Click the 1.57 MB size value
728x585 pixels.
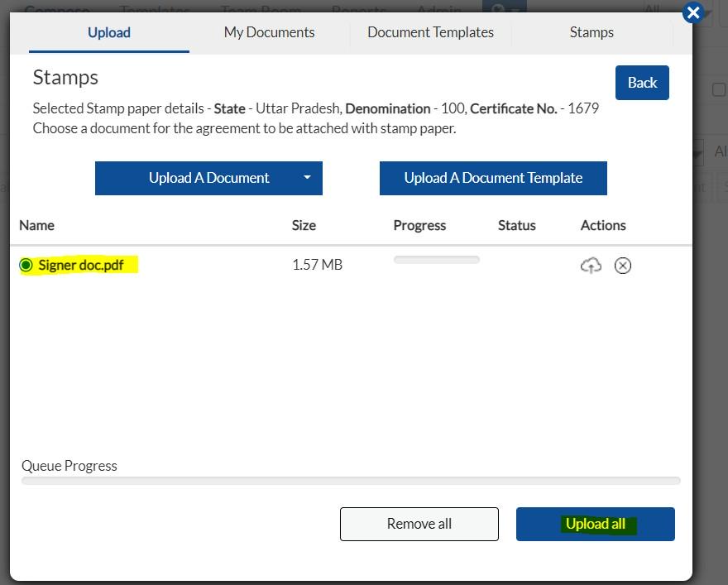click(x=317, y=265)
